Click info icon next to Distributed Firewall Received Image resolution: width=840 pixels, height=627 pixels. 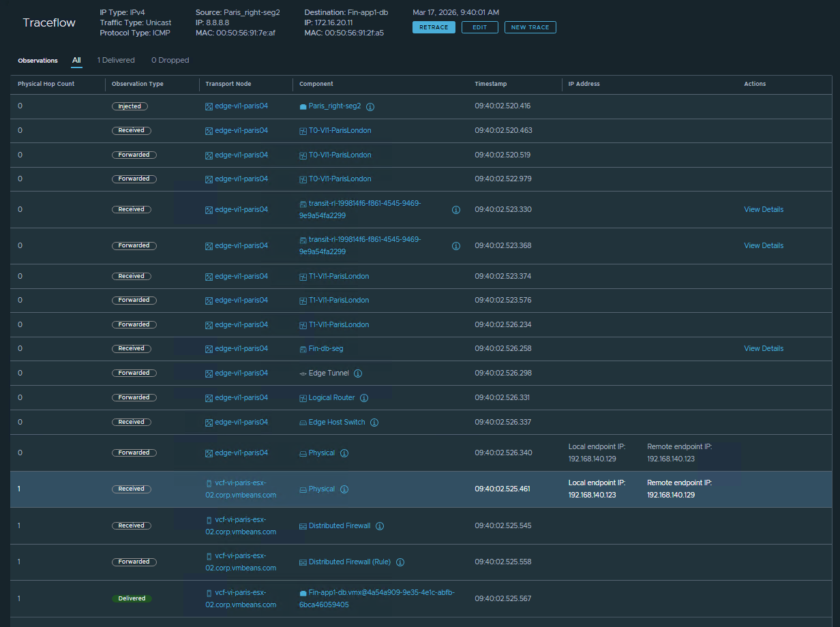coord(380,526)
